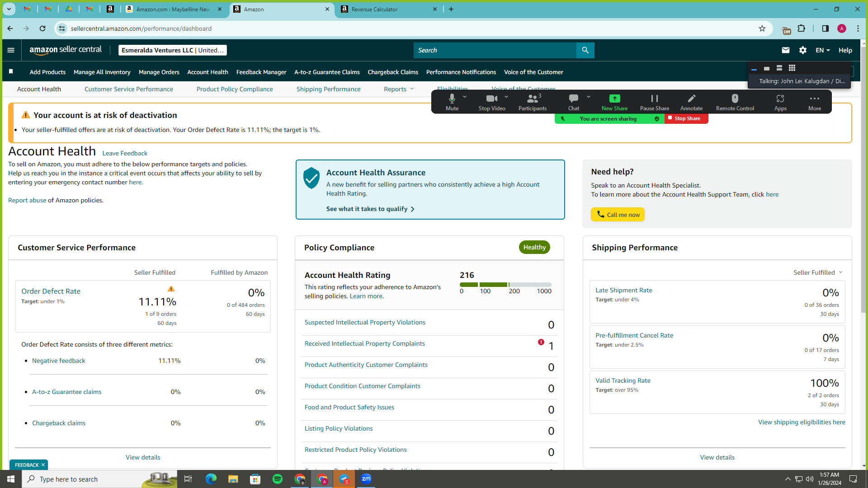
Task: Open the messages envelope icon
Action: [x=786, y=50]
